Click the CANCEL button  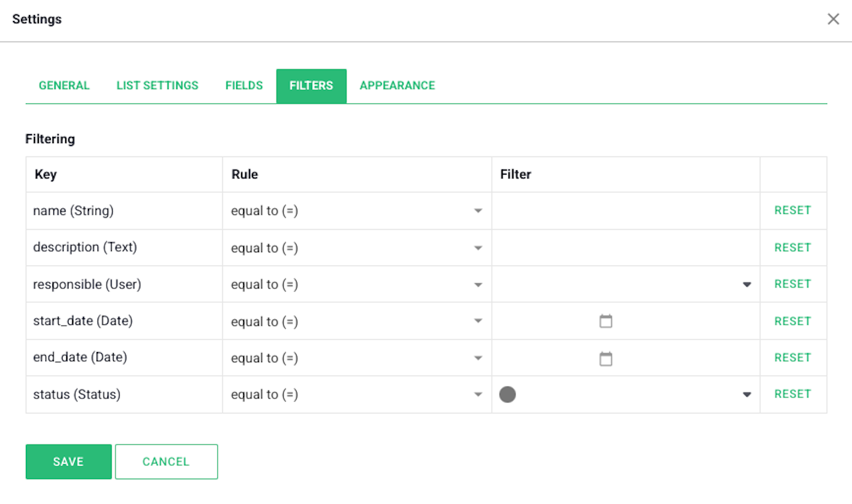(x=166, y=461)
